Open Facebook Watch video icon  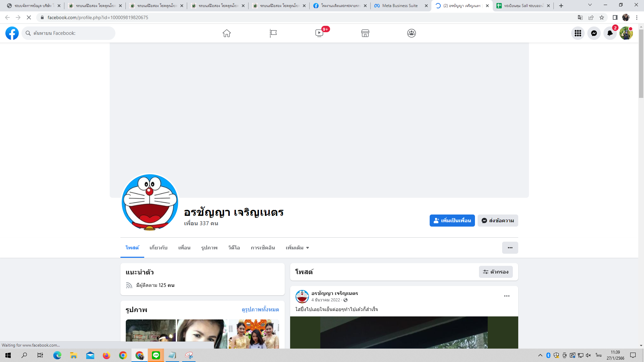pyautogui.click(x=319, y=33)
